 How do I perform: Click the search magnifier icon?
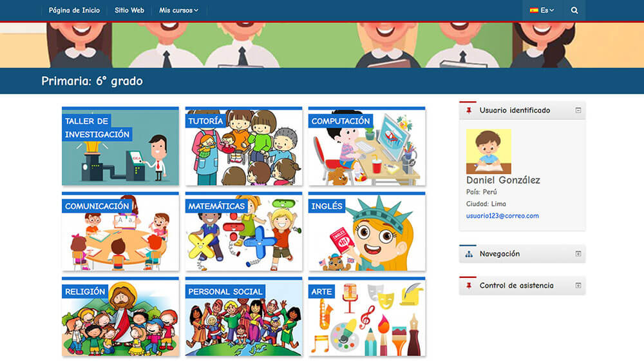[x=574, y=10]
